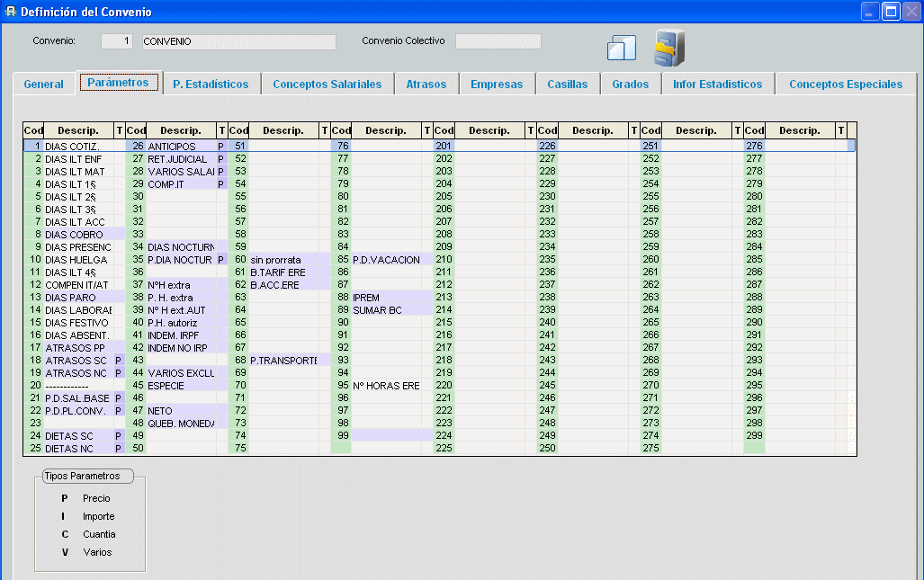The width and height of the screenshot is (924, 580).
Task: Click code cell 276
Action: coord(754,146)
